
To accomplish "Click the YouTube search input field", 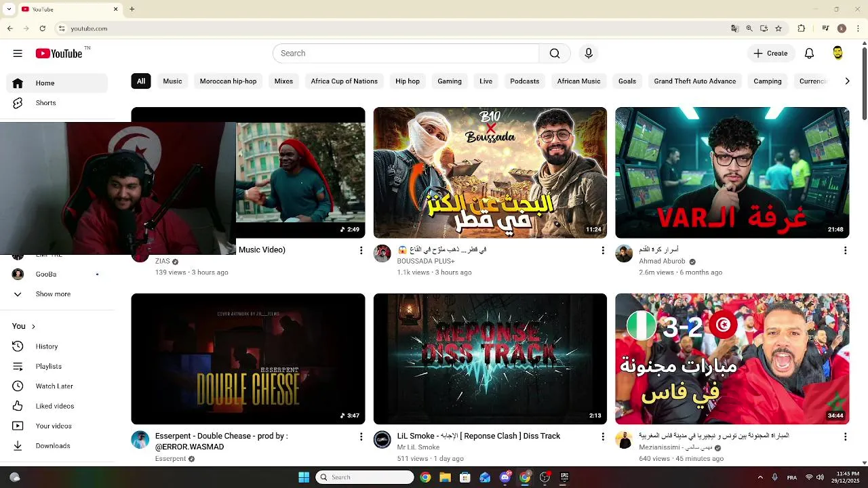I will 406,54.
